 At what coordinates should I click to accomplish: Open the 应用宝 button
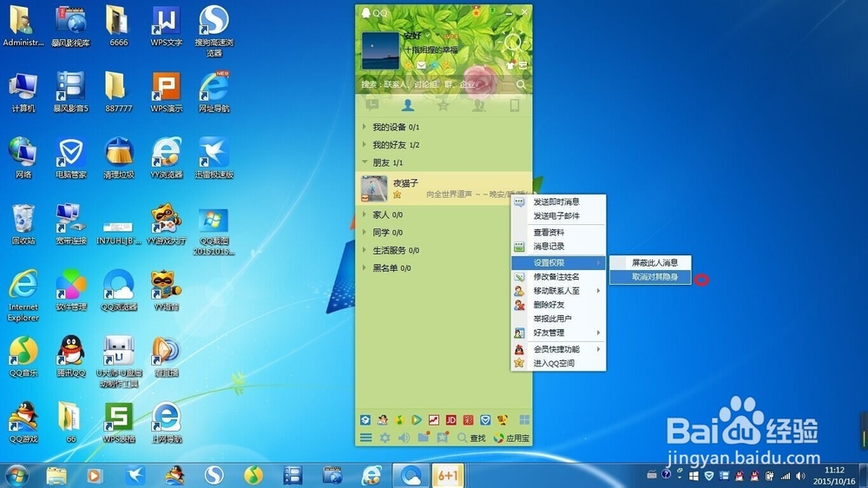pyautogui.click(x=511, y=438)
